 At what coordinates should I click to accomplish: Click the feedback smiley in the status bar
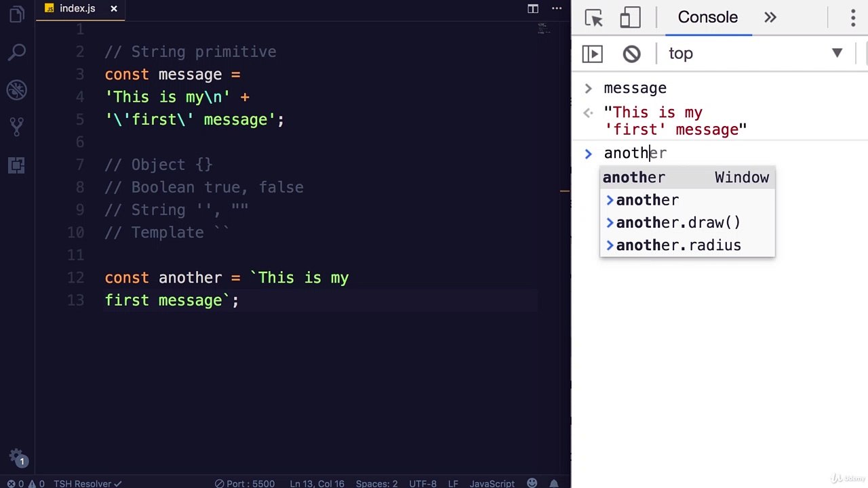click(x=532, y=483)
